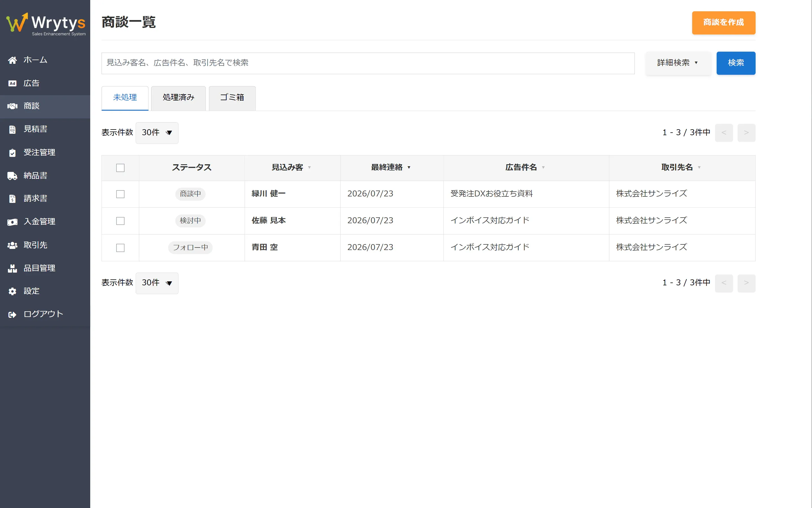This screenshot has width=812, height=508.
Task: Open 設定 sidebar item
Action: coord(45,291)
